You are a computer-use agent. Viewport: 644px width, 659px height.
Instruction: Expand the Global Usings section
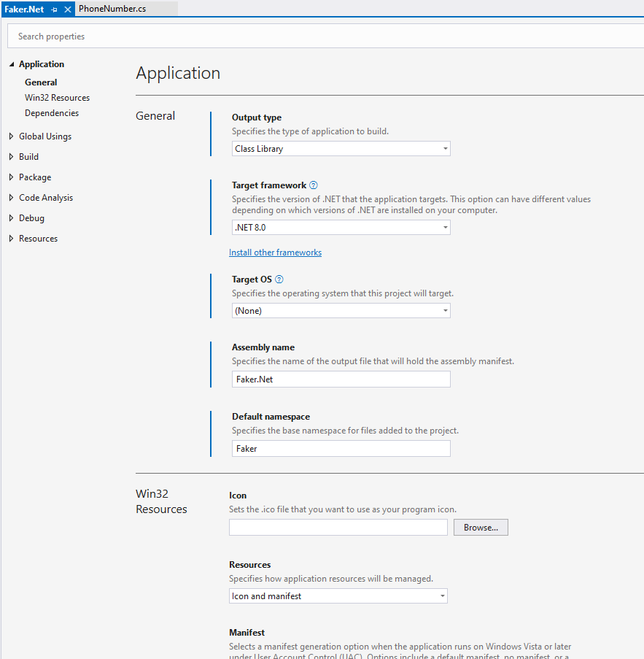(12, 136)
